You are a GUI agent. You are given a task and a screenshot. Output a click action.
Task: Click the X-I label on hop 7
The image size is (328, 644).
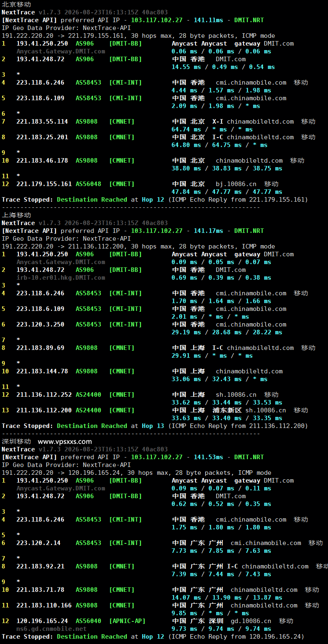(x=218, y=122)
